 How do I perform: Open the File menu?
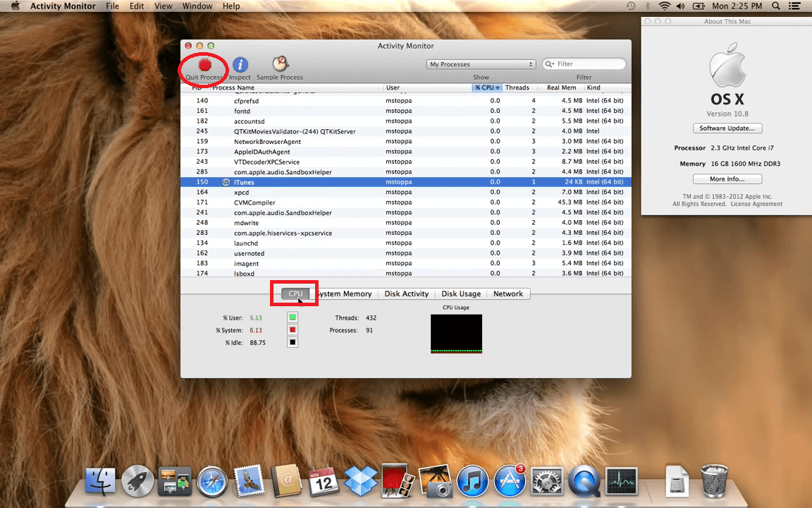[112, 6]
